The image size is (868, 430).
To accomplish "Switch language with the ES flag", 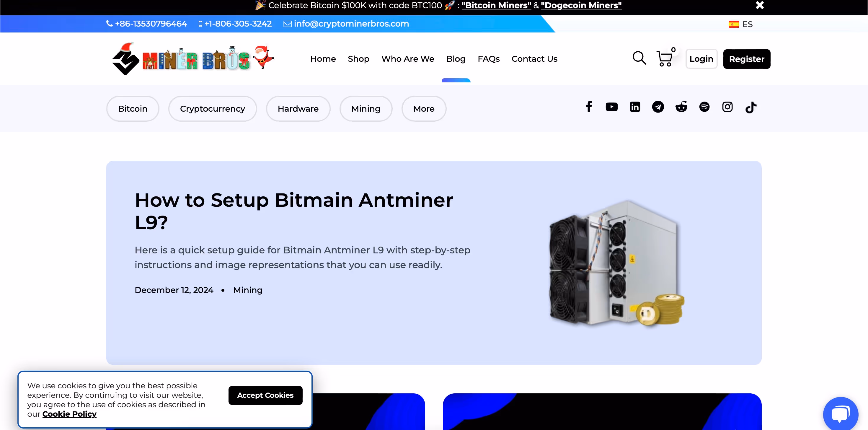I will tap(740, 24).
